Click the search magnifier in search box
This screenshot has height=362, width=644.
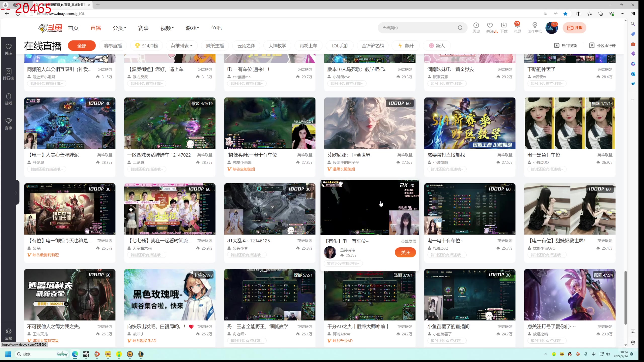click(x=460, y=28)
